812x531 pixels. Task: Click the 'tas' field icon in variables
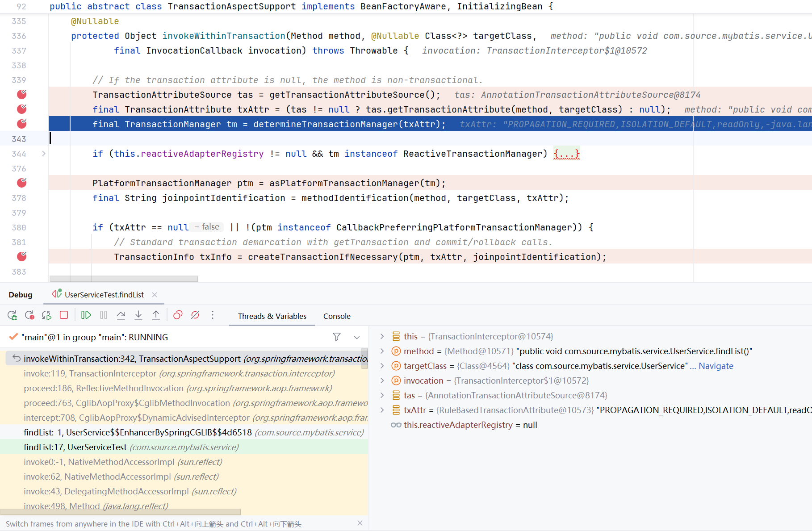396,395
